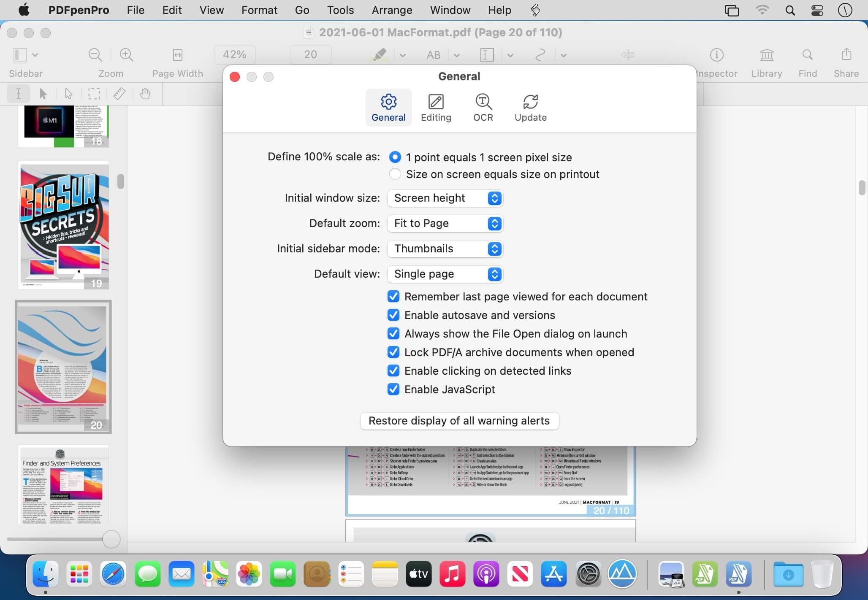This screenshot has height=600, width=868.
Task: Open the Format menu
Action: click(x=259, y=10)
